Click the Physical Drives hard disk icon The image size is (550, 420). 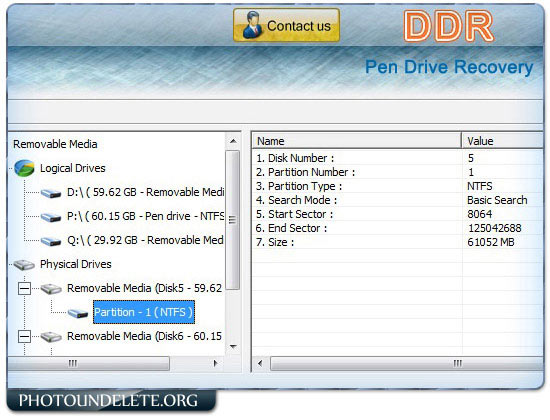tap(24, 265)
